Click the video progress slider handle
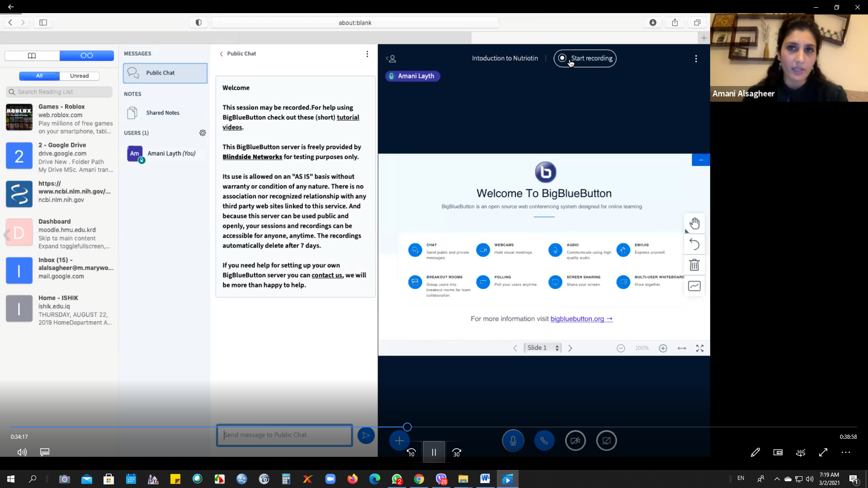 pos(407,427)
